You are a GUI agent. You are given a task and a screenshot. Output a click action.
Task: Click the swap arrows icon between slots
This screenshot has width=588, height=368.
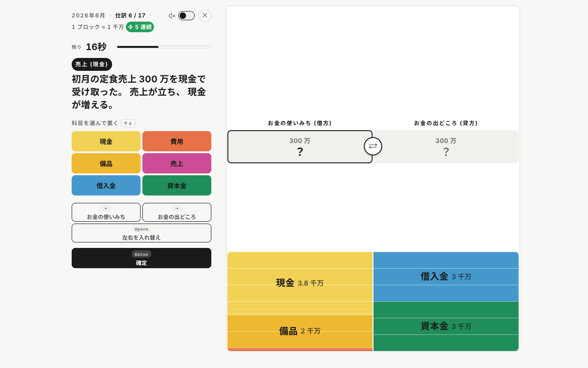(x=373, y=146)
